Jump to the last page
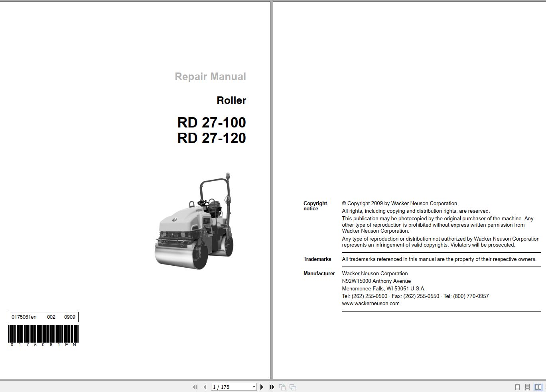The image size is (546, 392). click(x=272, y=387)
